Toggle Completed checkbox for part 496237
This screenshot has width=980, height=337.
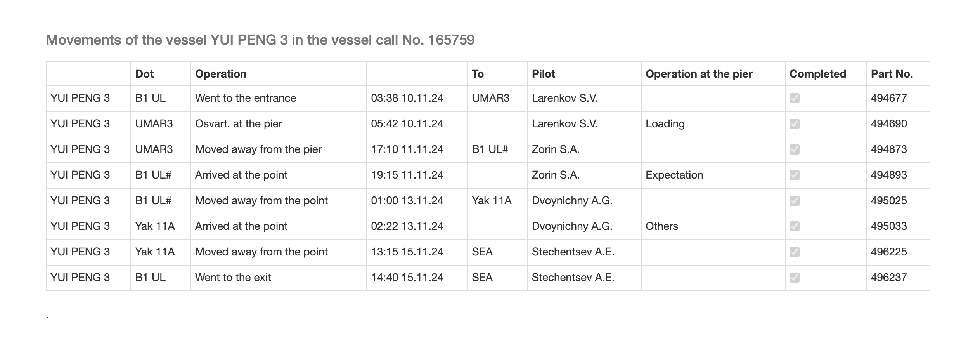794,278
